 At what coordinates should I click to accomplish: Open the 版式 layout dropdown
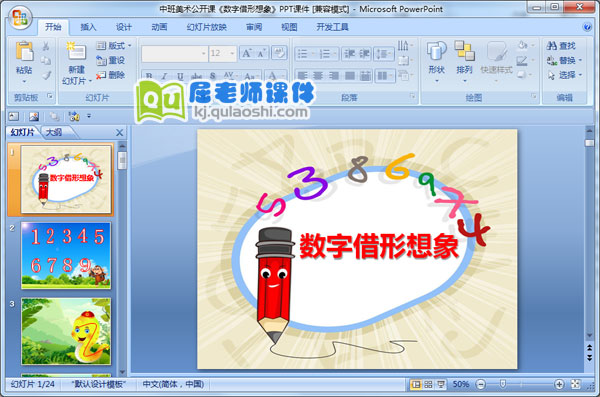[114, 46]
